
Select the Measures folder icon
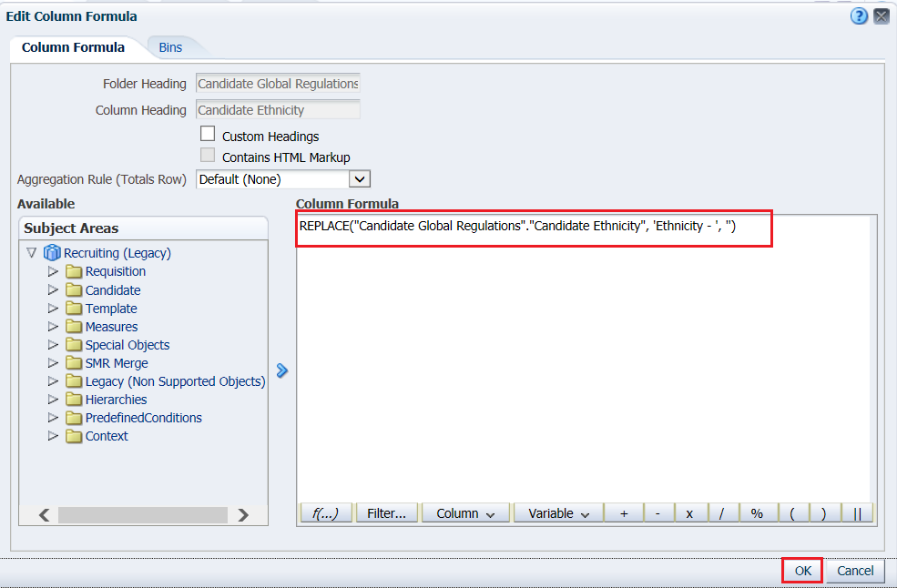click(74, 327)
